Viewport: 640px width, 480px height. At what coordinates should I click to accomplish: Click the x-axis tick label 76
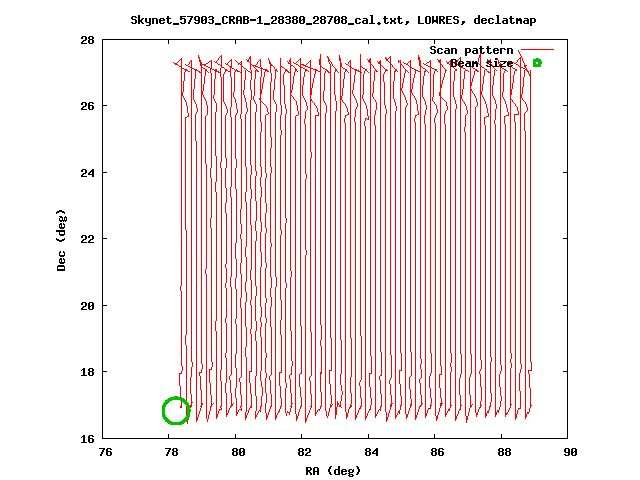(x=105, y=452)
